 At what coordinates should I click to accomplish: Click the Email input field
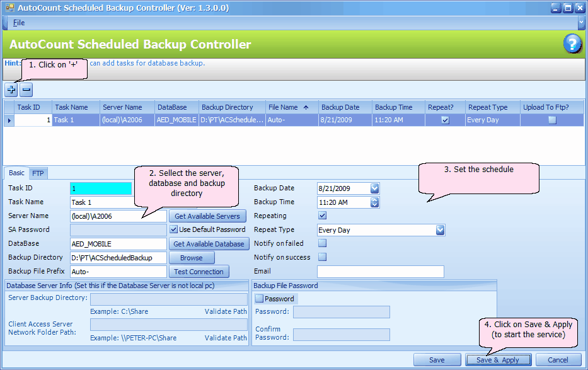(381, 272)
